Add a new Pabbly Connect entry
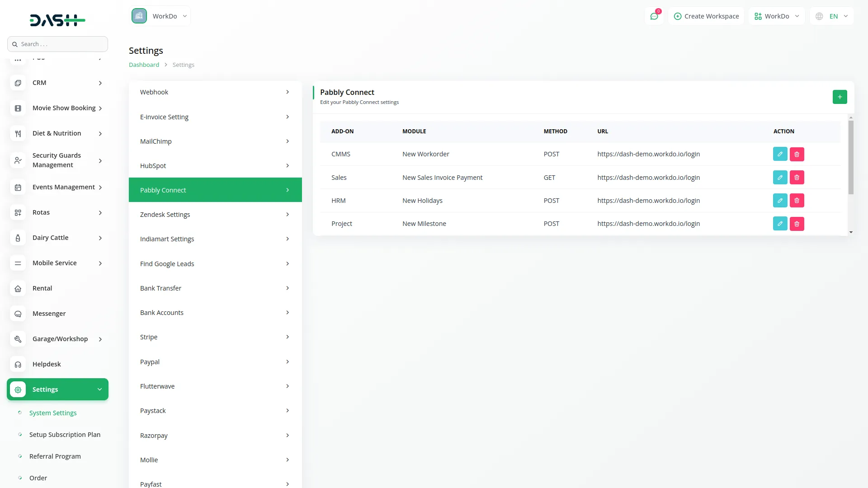This screenshot has height=488, width=868. [x=840, y=97]
